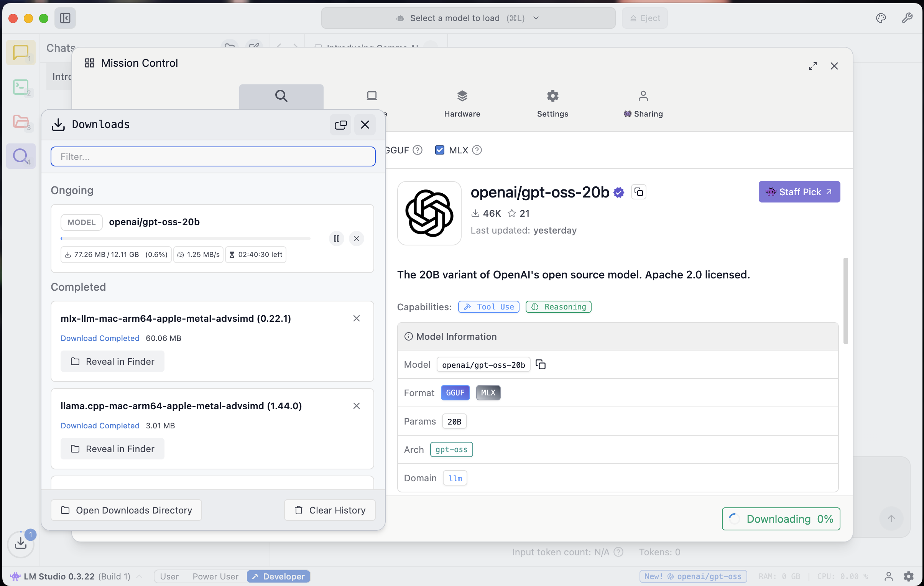Open the appearance palette icon
This screenshot has width=924, height=586.
881,18
